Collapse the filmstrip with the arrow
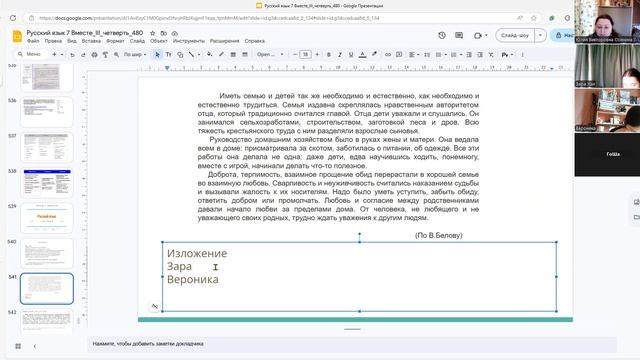The width and height of the screenshot is (640, 360). [35, 346]
